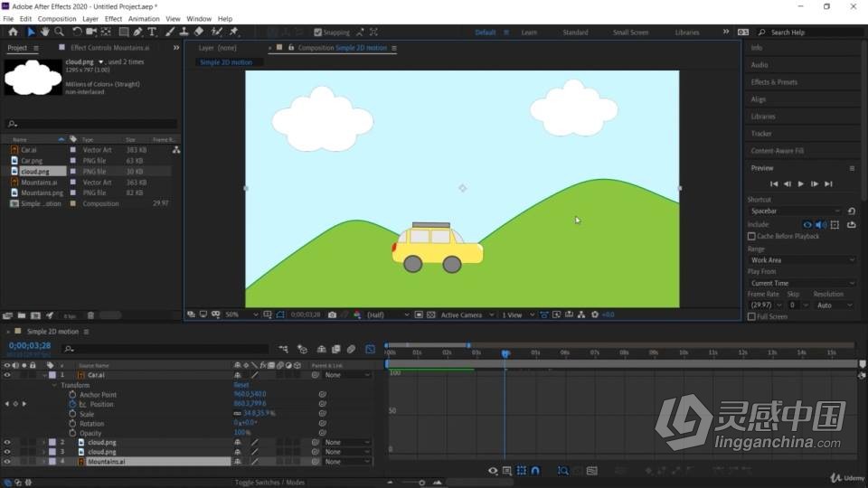Click the timeline zoom slider handle

tap(422, 483)
